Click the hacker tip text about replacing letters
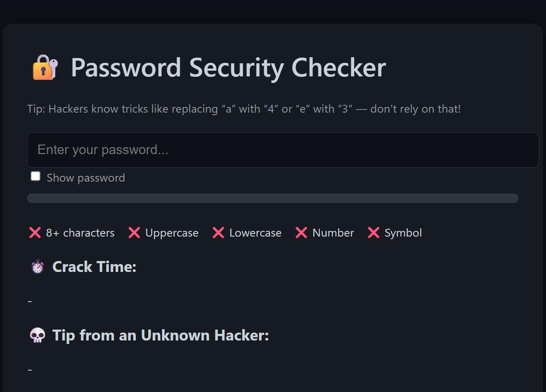 pyautogui.click(x=244, y=109)
